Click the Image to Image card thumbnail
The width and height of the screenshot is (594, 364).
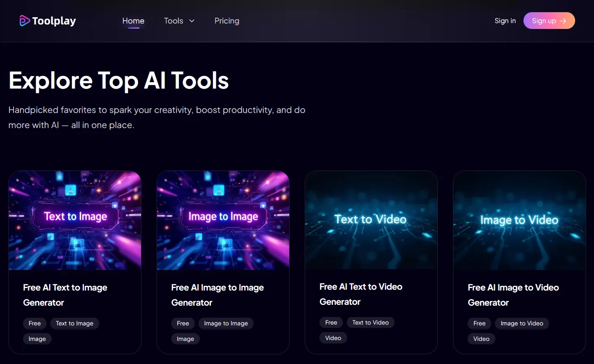223,220
